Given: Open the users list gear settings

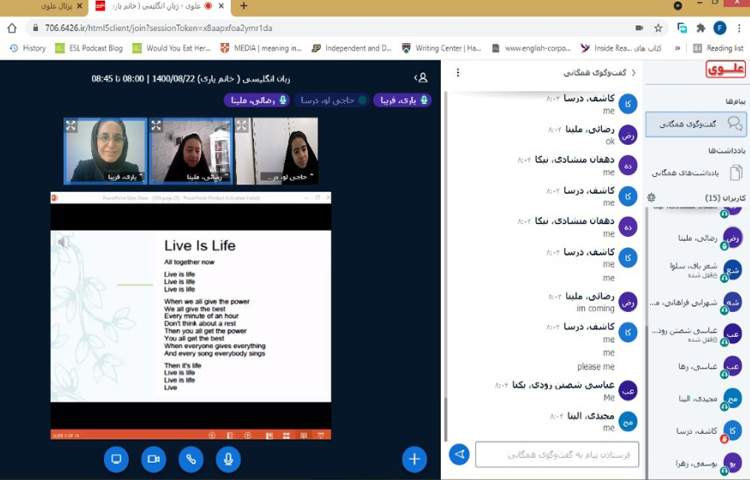Looking at the screenshot, I should (x=652, y=198).
